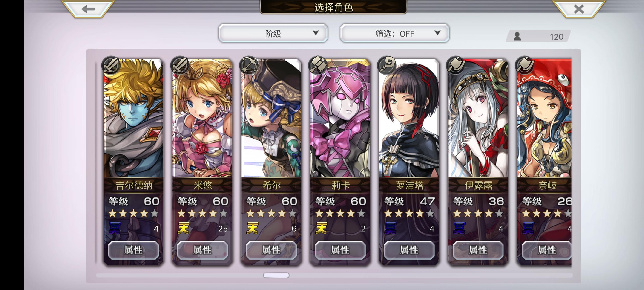Open the 阶级 sort dropdown
This screenshot has height=290, width=644.
tap(273, 33)
